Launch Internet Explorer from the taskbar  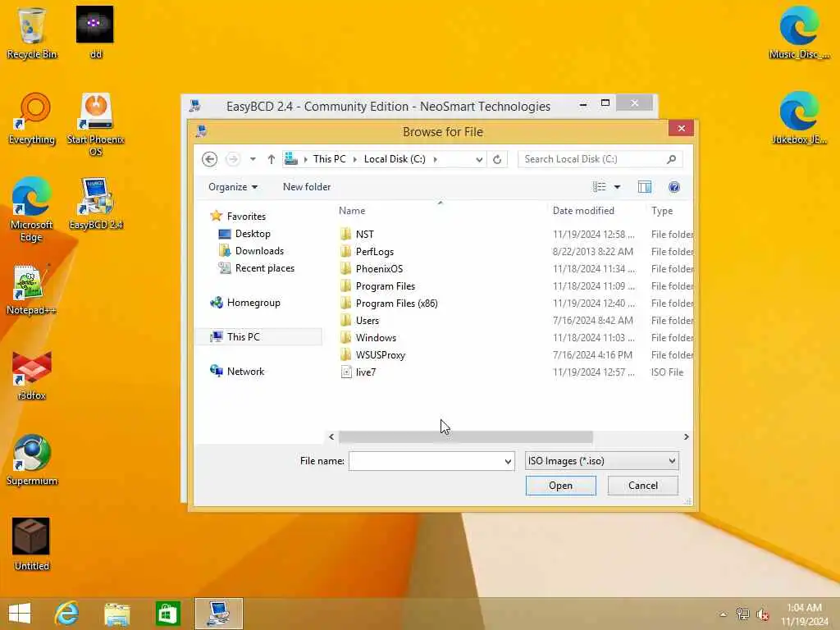coord(66,614)
